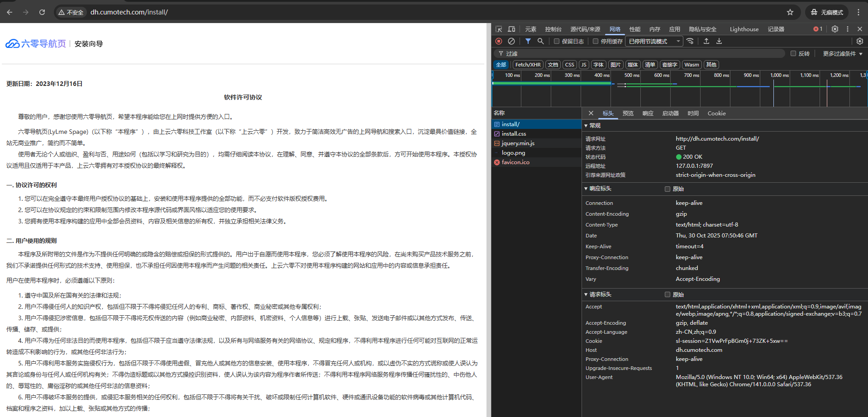
Task: Expand the 更多过滤条件 dropdown
Action: [x=842, y=53]
